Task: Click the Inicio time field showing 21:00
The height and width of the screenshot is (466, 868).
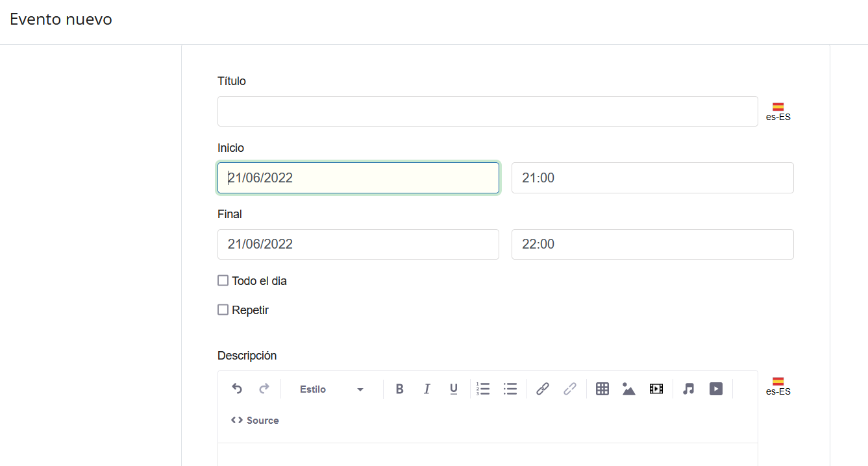Action: coord(652,178)
